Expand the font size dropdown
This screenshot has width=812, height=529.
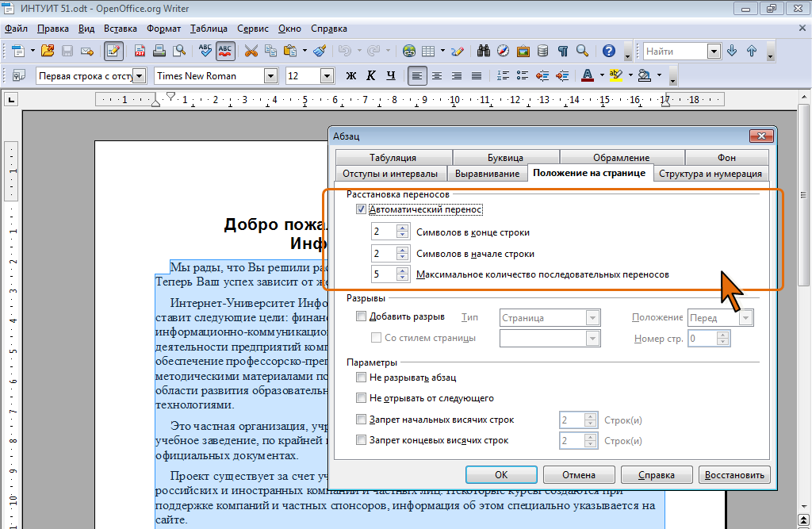pos(327,76)
